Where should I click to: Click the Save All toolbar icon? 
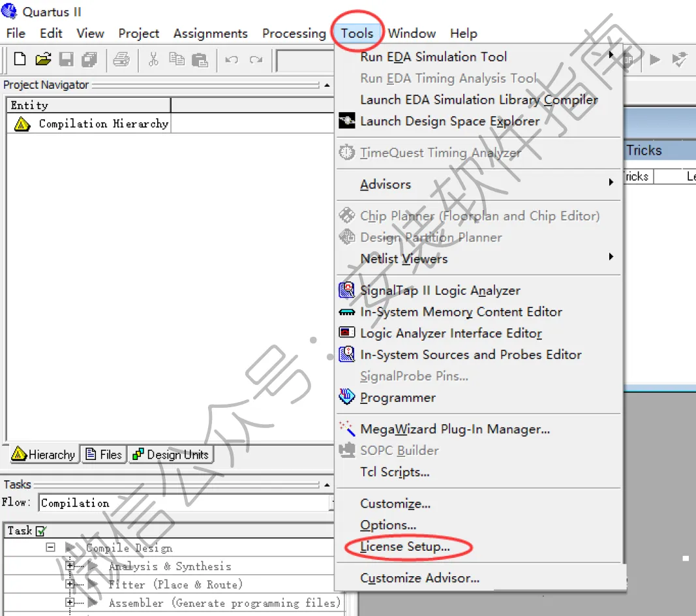(89, 59)
